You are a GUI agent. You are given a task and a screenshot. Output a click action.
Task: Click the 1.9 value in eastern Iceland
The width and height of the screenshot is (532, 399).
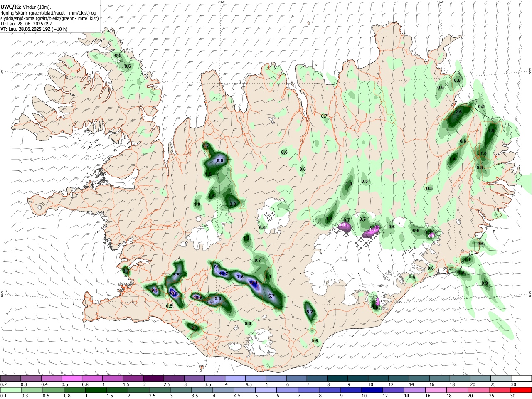[491, 131]
